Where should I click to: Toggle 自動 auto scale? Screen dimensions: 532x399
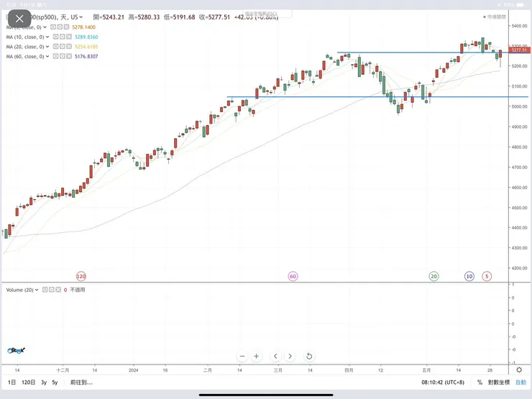[520, 382]
